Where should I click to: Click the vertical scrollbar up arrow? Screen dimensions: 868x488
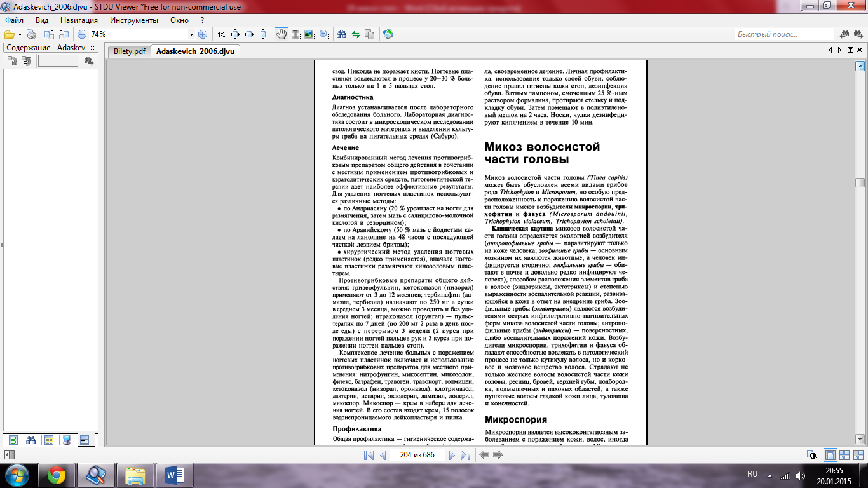(860, 65)
